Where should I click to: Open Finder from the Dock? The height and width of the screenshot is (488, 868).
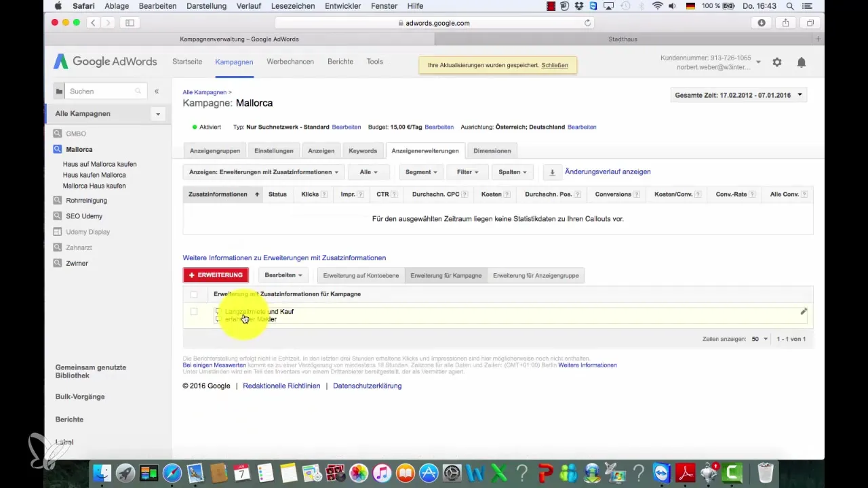click(x=102, y=472)
